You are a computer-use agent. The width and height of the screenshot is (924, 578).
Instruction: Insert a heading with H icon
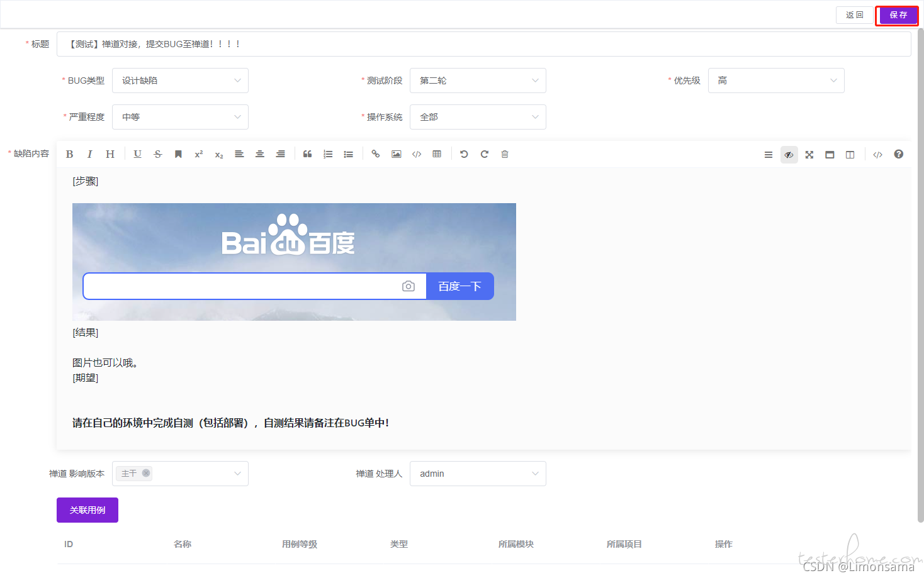point(110,154)
